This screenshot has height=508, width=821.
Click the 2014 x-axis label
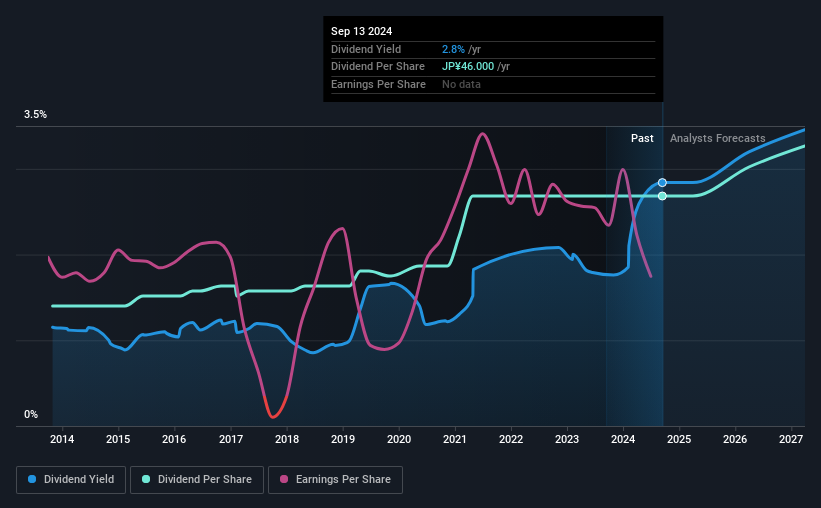click(x=62, y=439)
